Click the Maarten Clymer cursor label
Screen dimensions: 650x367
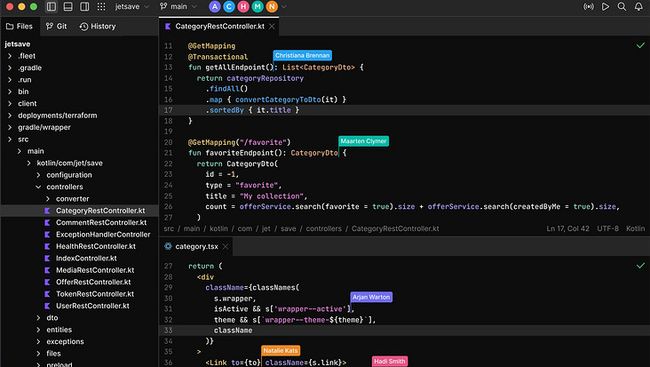click(x=364, y=141)
